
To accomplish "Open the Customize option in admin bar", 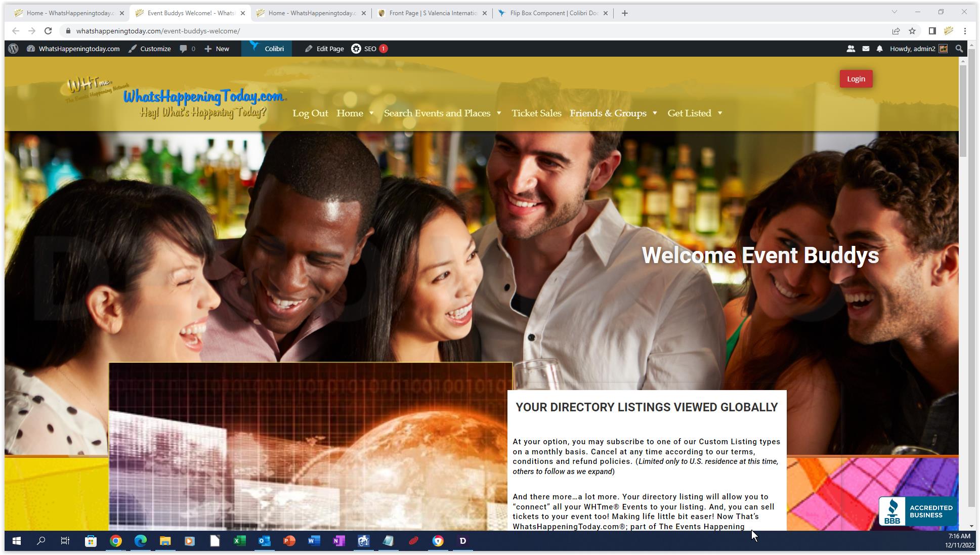I will pos(150,49).
